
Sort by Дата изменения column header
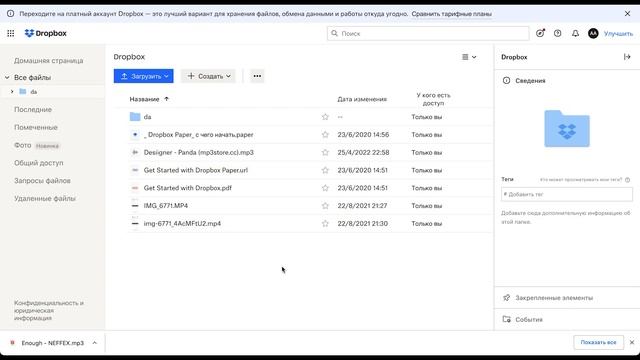[362, 99]
